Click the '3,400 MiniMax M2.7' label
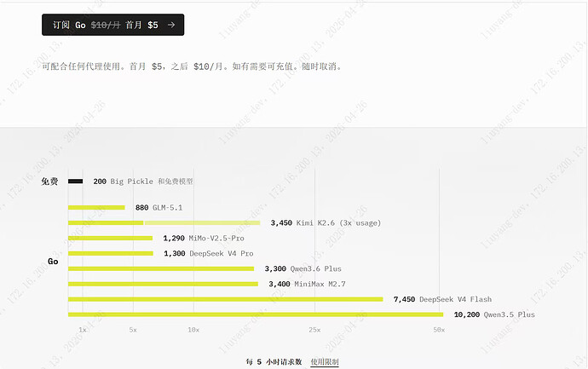The width and height of the screenshot is (588, 369). pos(307,284)
